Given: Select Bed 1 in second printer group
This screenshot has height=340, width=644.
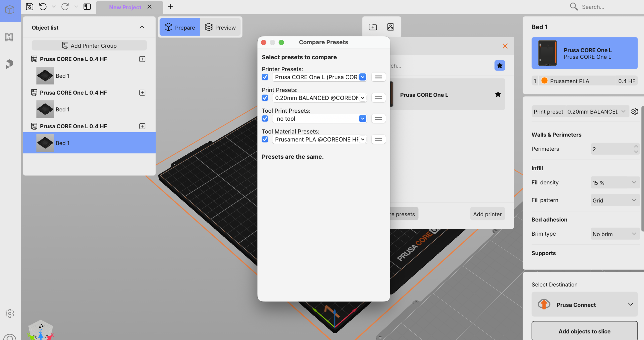Looking at the screenshot, I should [89, 109].
